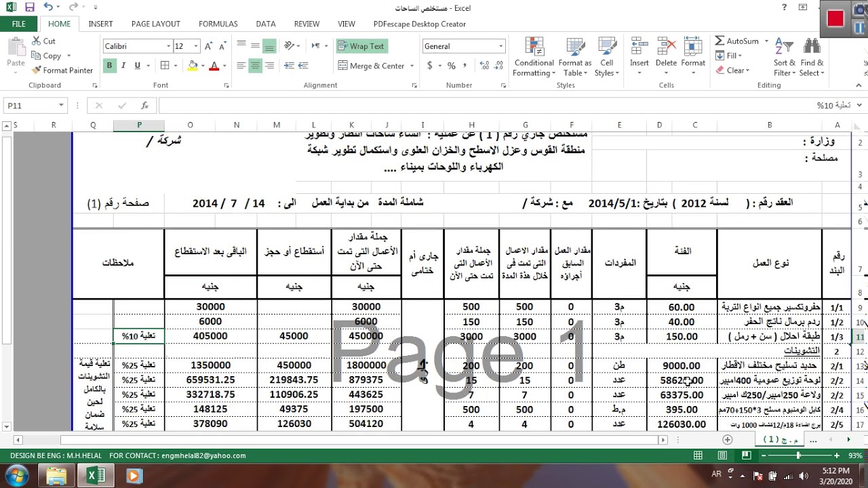Screen dimensions: 868x488
Task: Open the PDFescape Desktop Creator tab
Action: 420,24
